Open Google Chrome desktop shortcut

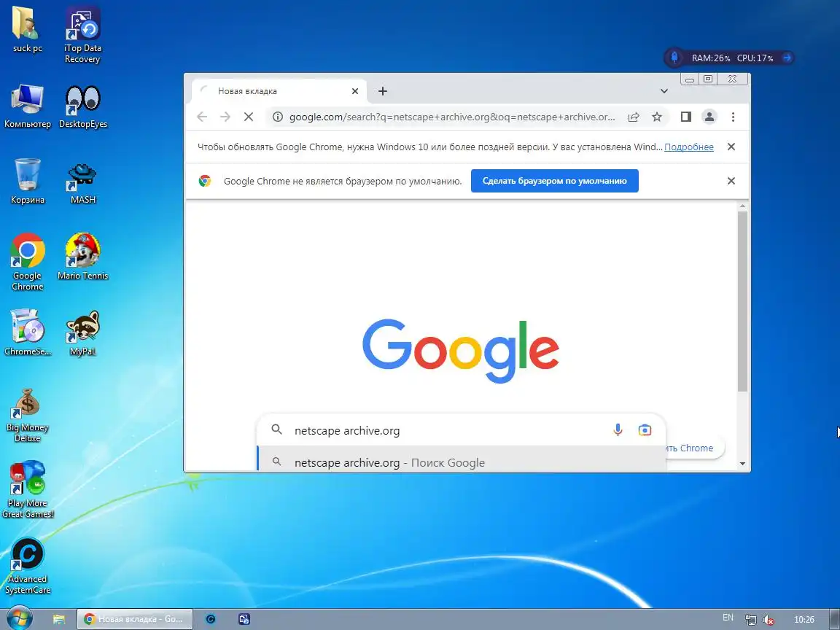click(27, 262)
